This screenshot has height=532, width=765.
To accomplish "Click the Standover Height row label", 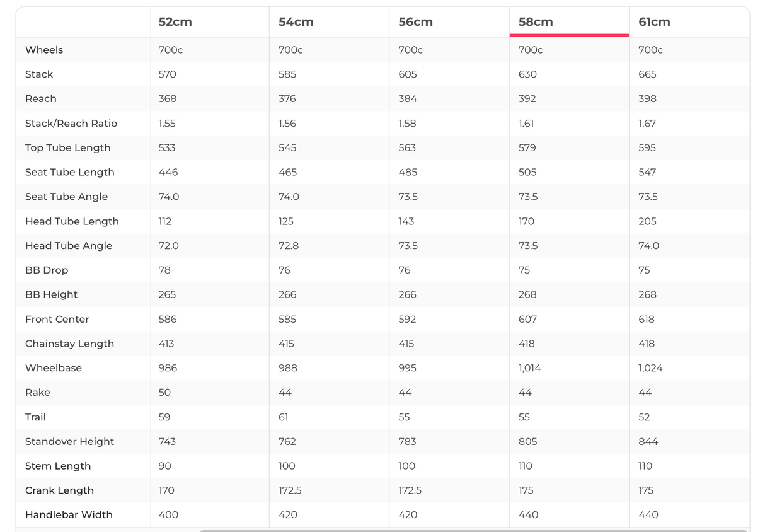I will pos(69,441).
